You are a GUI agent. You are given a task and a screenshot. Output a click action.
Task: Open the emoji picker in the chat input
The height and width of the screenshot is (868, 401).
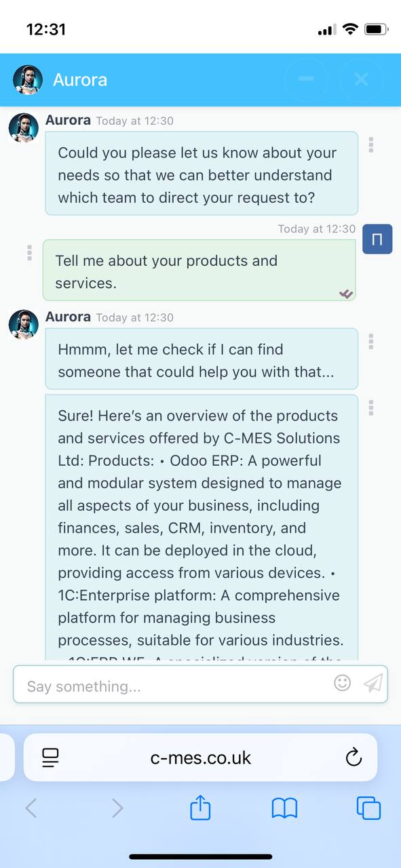coord(342,684)
